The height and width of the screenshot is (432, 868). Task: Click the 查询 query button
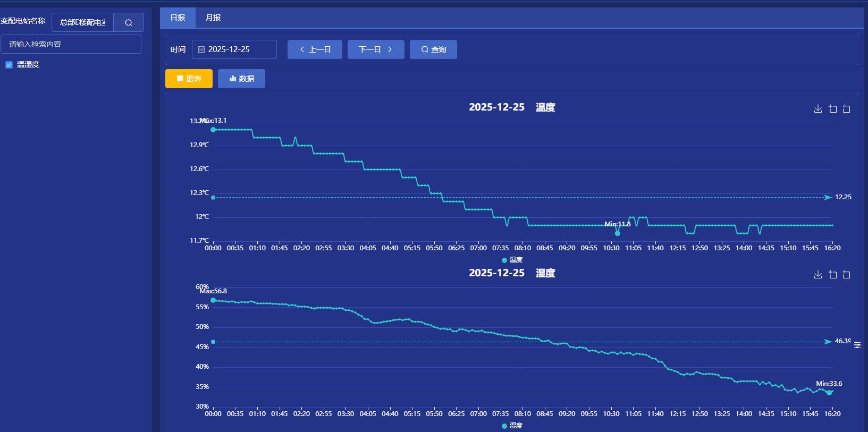point(433,49)
